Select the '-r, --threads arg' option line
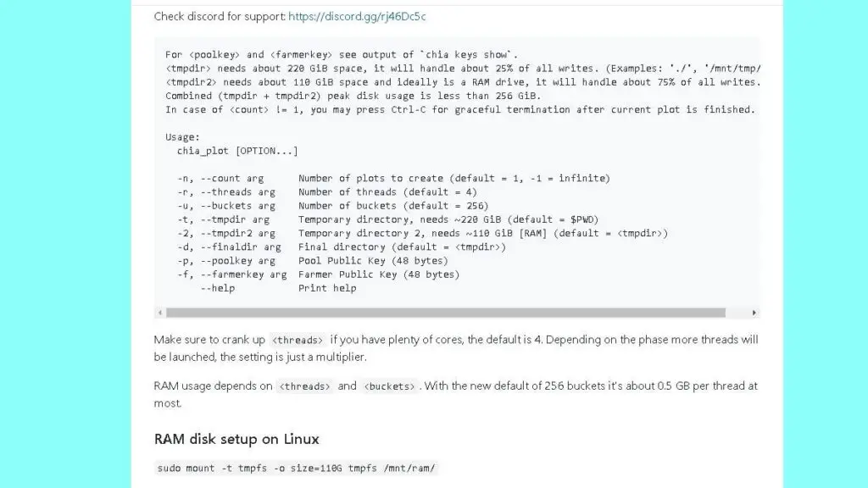868x488 pixels. point(339,192)
